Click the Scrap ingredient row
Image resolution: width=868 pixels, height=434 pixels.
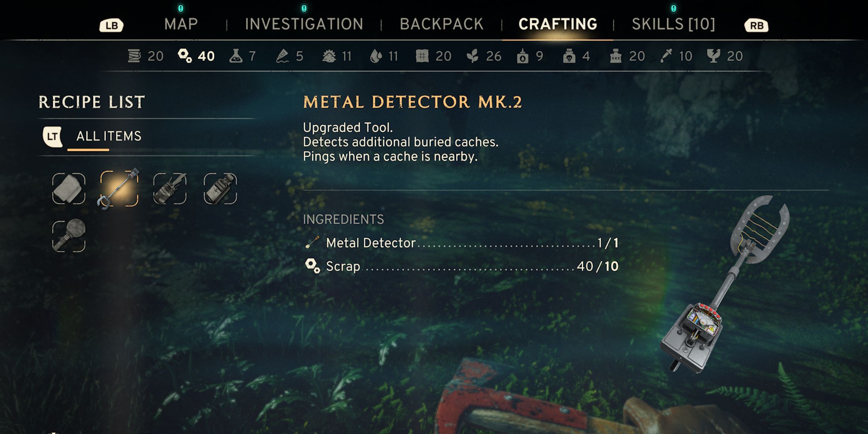point(462,266)
